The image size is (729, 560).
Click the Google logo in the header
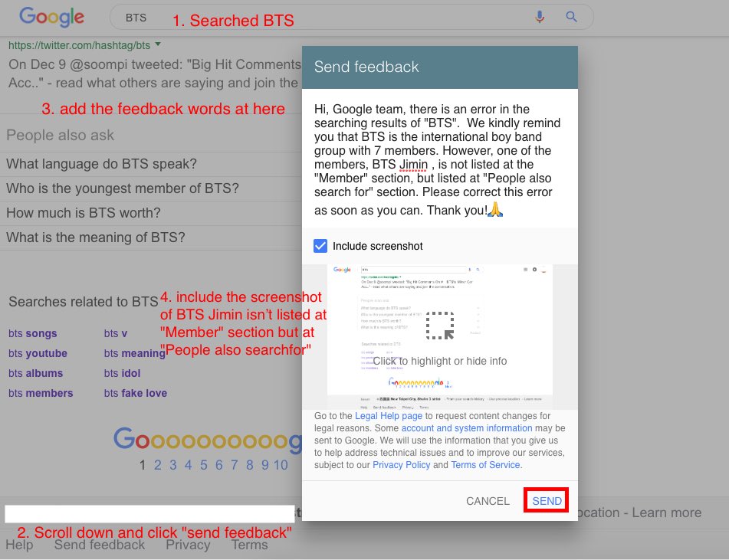[x=51, y=17]
